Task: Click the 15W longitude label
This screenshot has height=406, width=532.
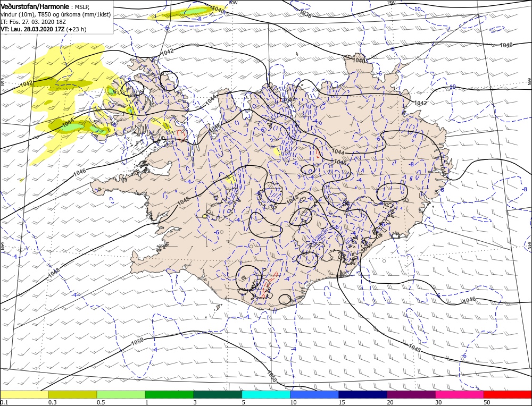Action: tap(391, 2)
